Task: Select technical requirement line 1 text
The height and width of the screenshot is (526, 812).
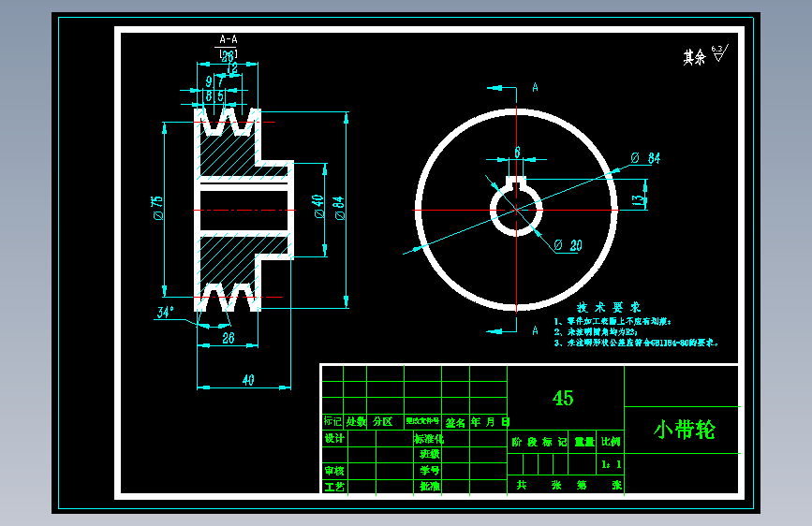Action: click(613, 322)
